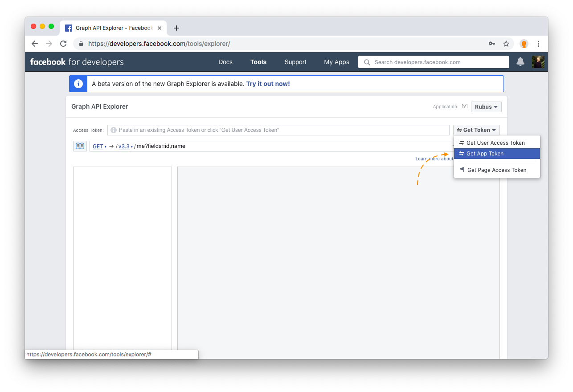
Task: Open the documentation book icon
Action: [80, 146]
